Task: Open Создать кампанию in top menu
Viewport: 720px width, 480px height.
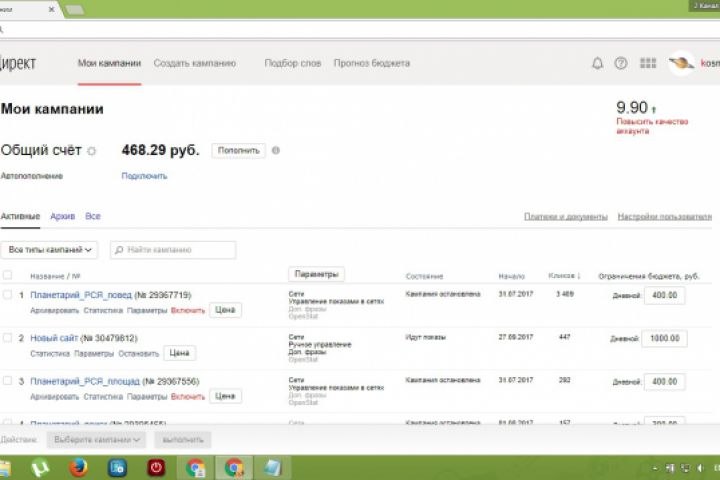Action: pos(195,63)
